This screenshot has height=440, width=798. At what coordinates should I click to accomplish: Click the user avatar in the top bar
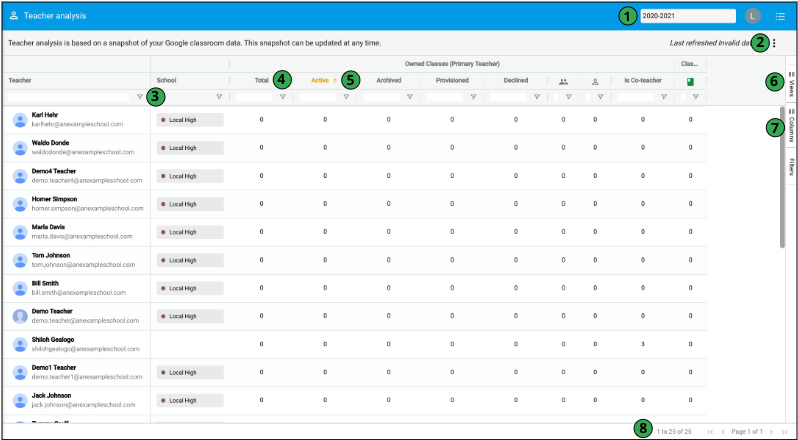[753, 16]
